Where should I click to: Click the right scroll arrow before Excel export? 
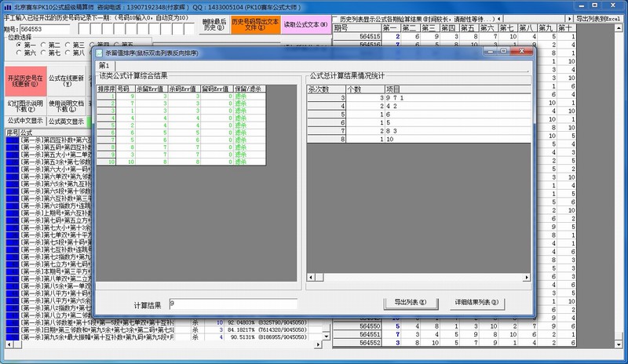571,18
